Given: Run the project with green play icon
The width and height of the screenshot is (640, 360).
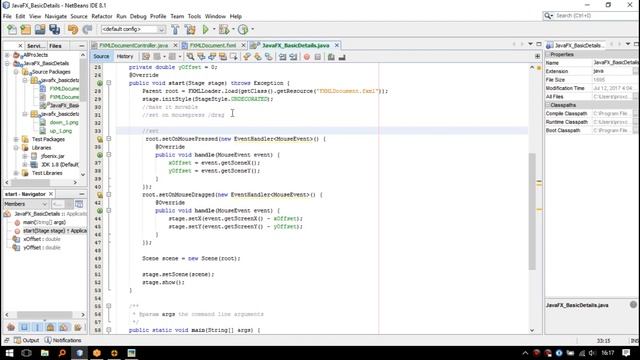Looking at the screenshot, I should [205, 29].
